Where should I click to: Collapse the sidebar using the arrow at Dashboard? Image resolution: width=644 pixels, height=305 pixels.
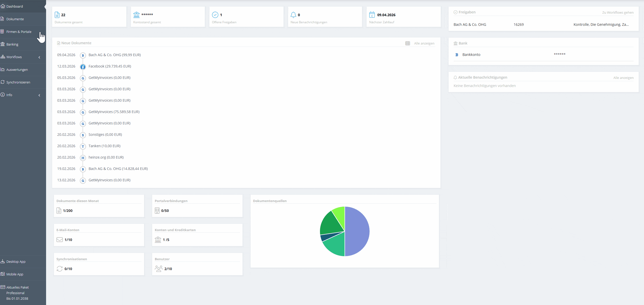point(45,7)
